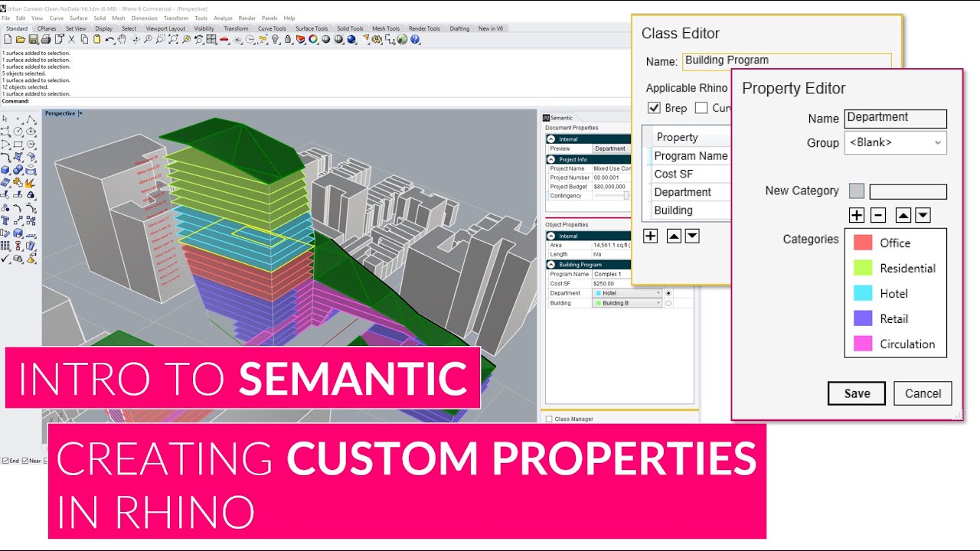Viewport: 980px width, 551px height.
Task: Pick the Box creation tool in the sidebar
Action: pyautogui.click(x=5, y=169)
